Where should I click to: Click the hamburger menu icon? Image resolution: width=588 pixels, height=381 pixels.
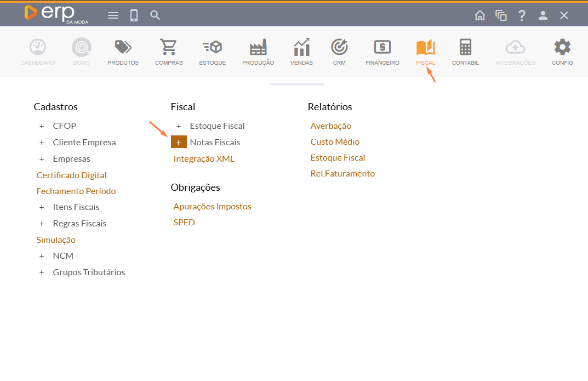coord(113,15)
